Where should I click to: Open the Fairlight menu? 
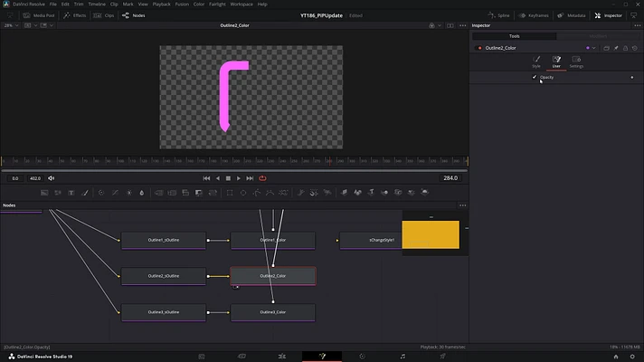tap(217, 5)
